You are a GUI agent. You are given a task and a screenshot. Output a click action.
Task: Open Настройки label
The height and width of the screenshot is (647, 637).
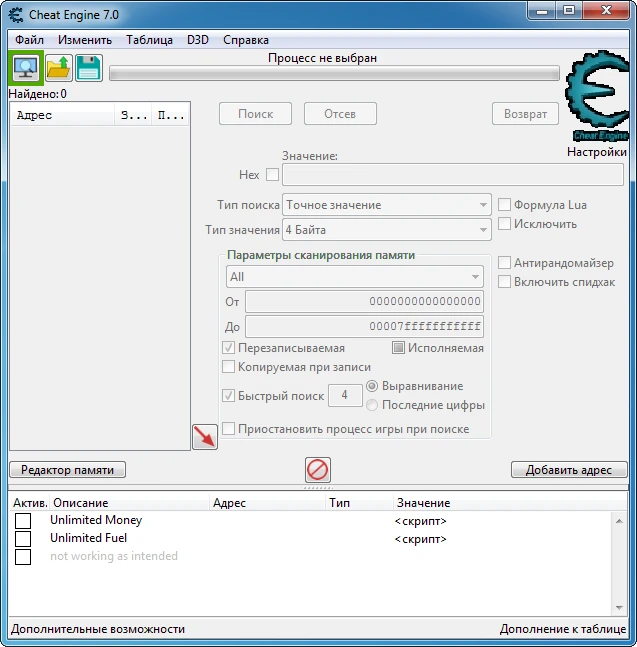coord(597,152)
